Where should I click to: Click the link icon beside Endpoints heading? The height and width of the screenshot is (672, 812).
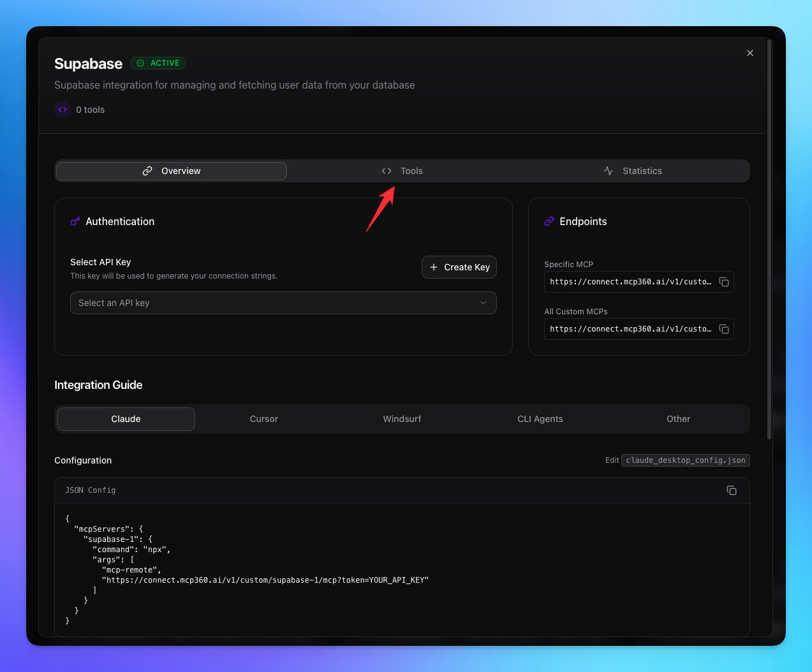pyautogui.click(x=549, y=221)
